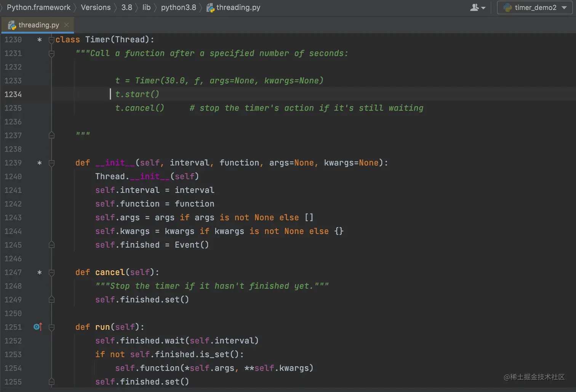Click Python.framework in the breadcrumb
Image resolution: width=576 pixels, height=392 pixels.
[x=38, y=8]
